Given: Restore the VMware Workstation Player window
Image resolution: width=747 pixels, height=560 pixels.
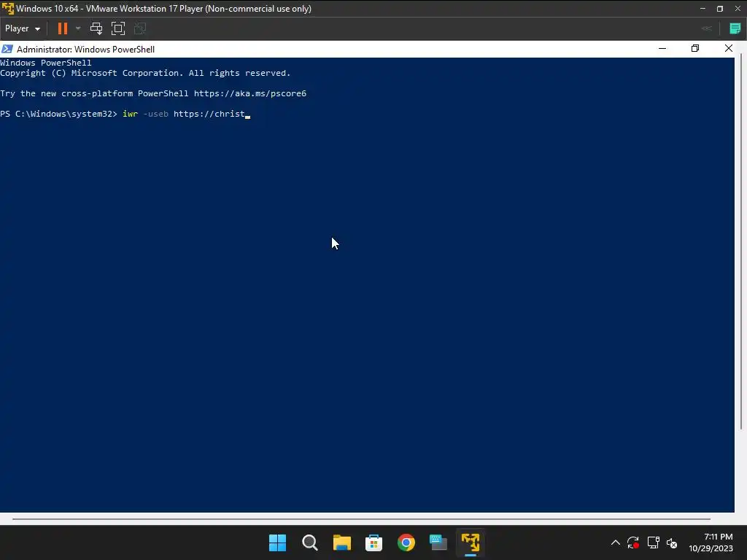Looking at the screenshot, I should [x=720, y=9].
